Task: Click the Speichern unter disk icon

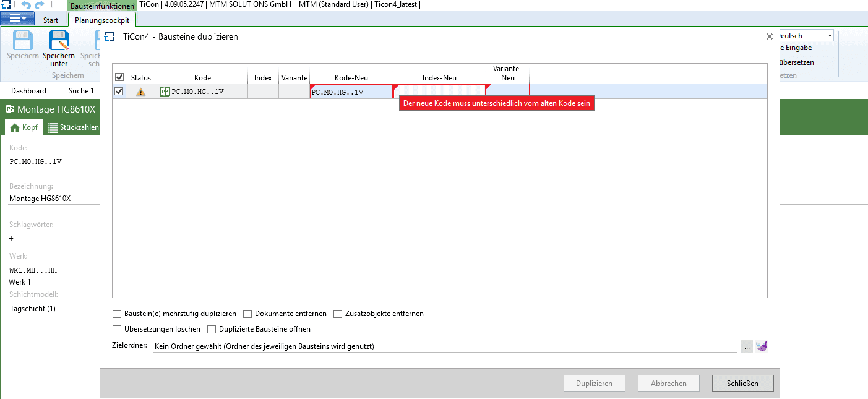Action: click(x=59, y=41)
